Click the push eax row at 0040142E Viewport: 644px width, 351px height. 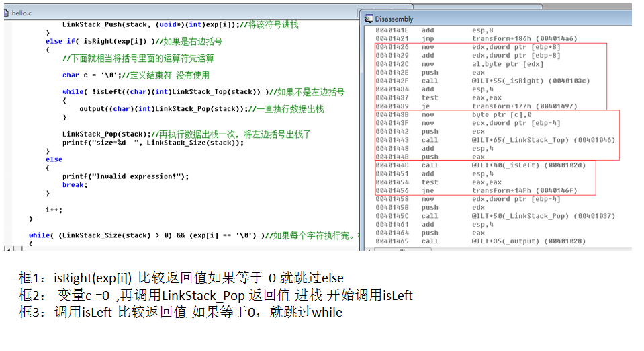tap(430, 73)
